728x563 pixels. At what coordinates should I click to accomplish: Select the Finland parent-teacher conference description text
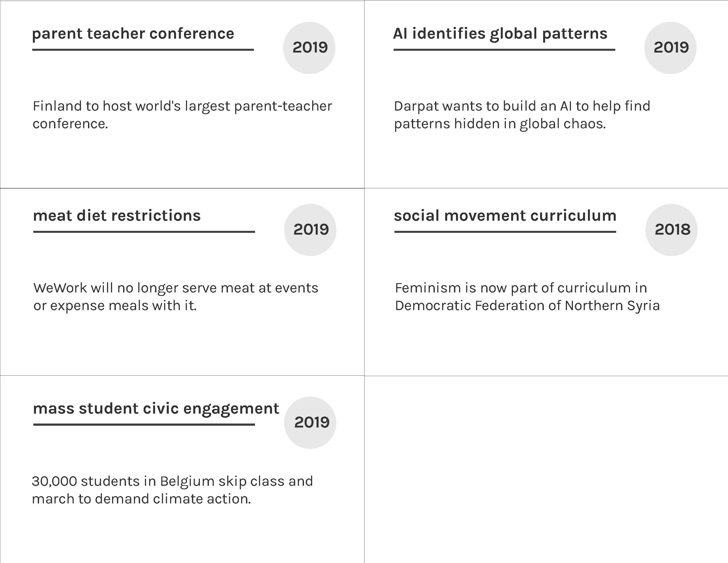[182, 115]
